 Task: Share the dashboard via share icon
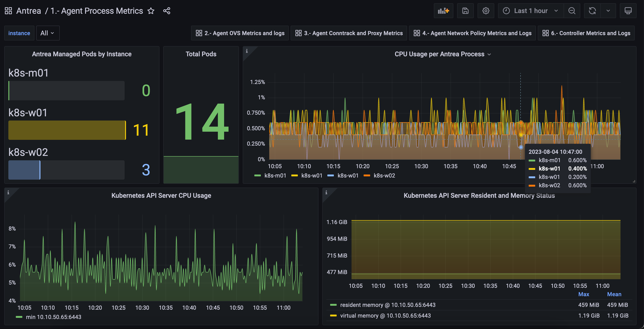point(167,11)
